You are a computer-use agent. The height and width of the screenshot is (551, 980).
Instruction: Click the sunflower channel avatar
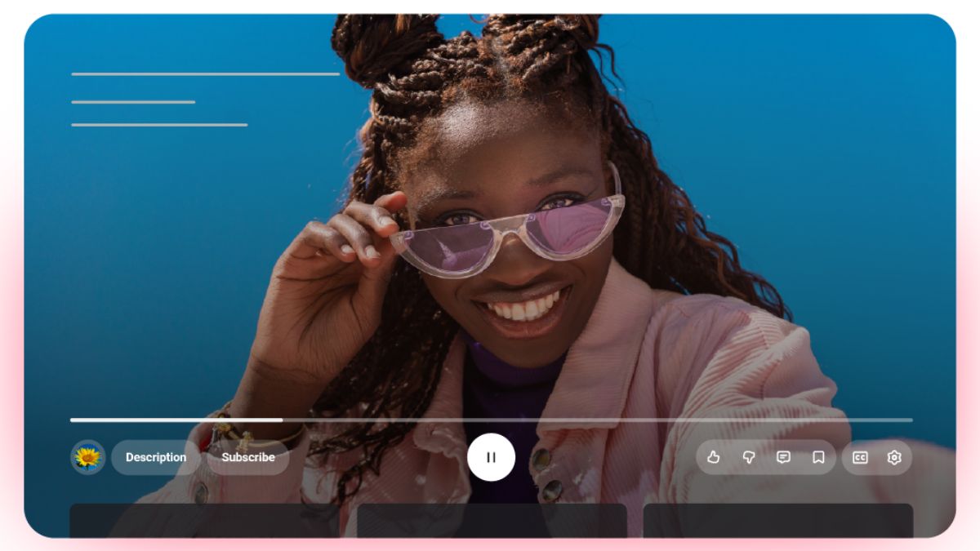click(x=87, y=457)
